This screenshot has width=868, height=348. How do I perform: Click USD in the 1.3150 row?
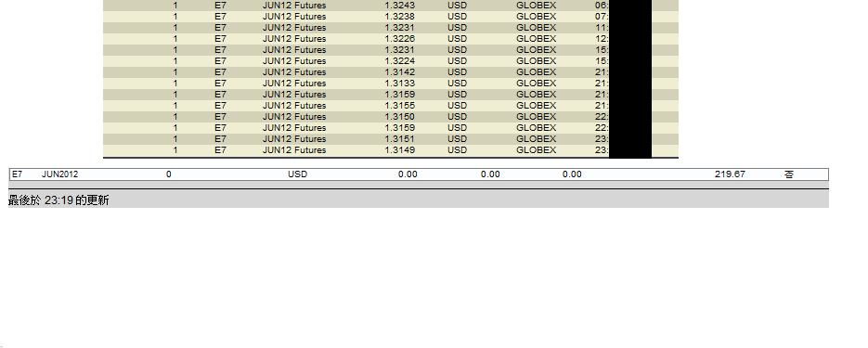tap(458, 117)
